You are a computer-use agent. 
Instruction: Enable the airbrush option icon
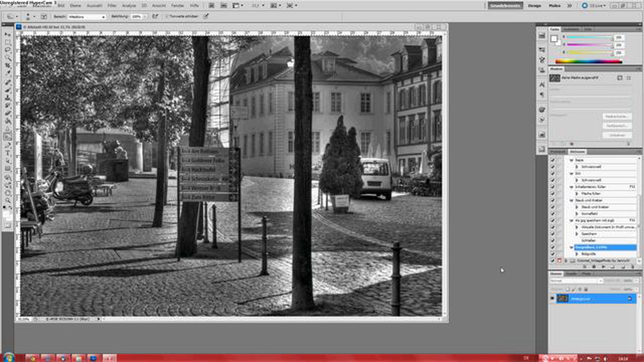[155, 16]
